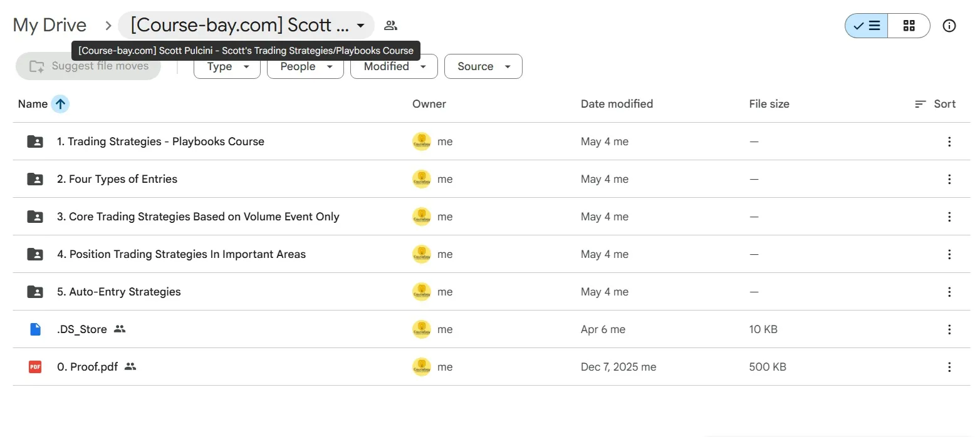
Task: Reverse sort direction arrow next to Name
Action: (x=60, y=104)
